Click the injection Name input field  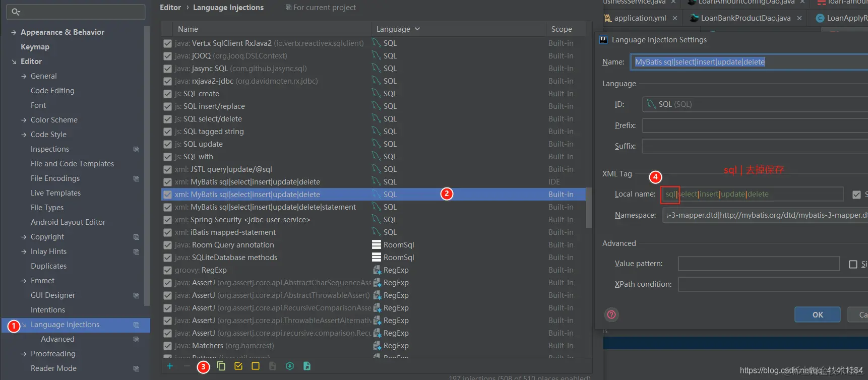tap(749, 62)
